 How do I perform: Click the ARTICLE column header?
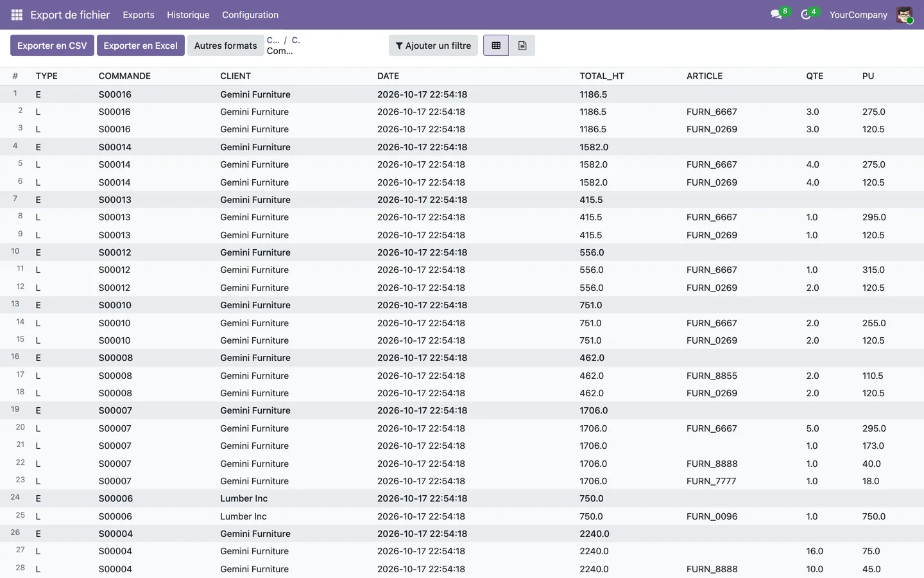point(705,76)
